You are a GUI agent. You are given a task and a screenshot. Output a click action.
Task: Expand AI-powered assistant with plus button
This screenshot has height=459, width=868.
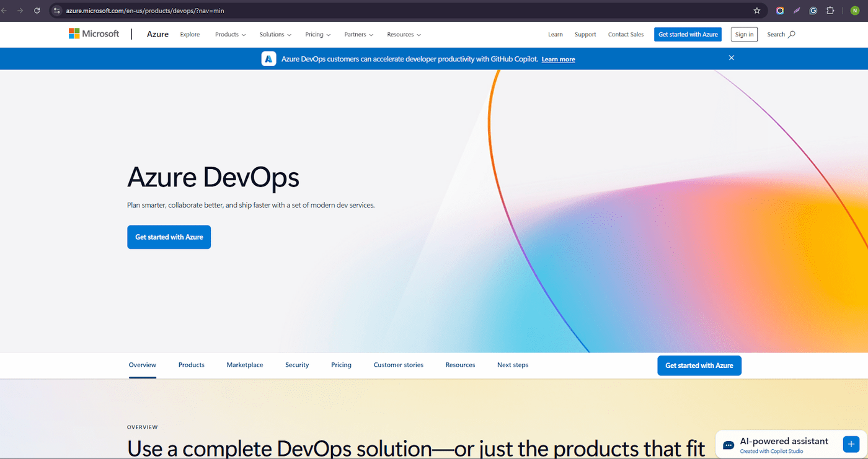[x=850, y=444]
